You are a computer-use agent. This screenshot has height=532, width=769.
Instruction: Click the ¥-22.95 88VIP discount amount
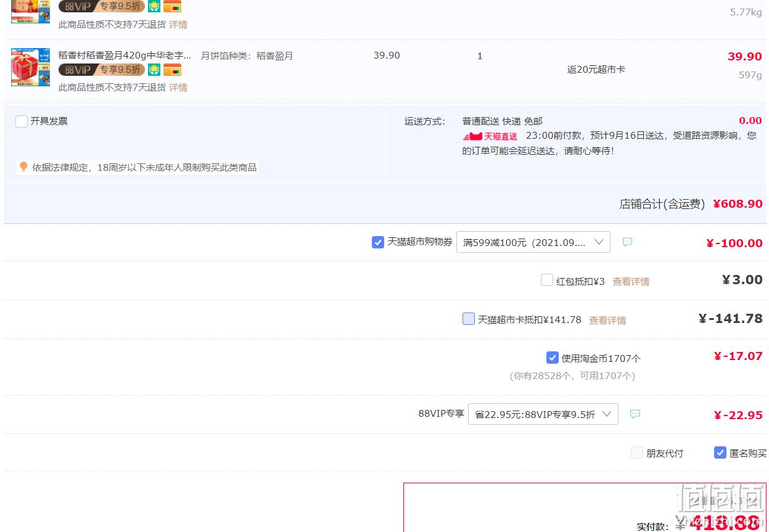click(738, 415)
